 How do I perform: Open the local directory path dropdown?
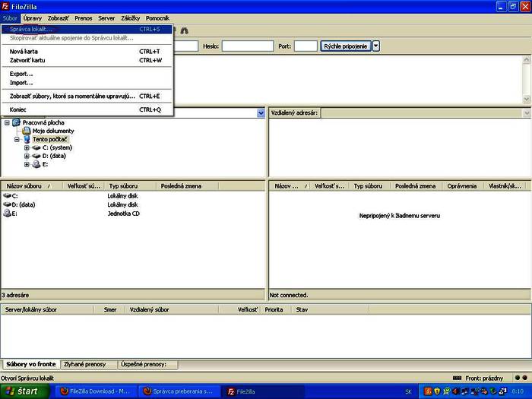[x=261, y=113]
